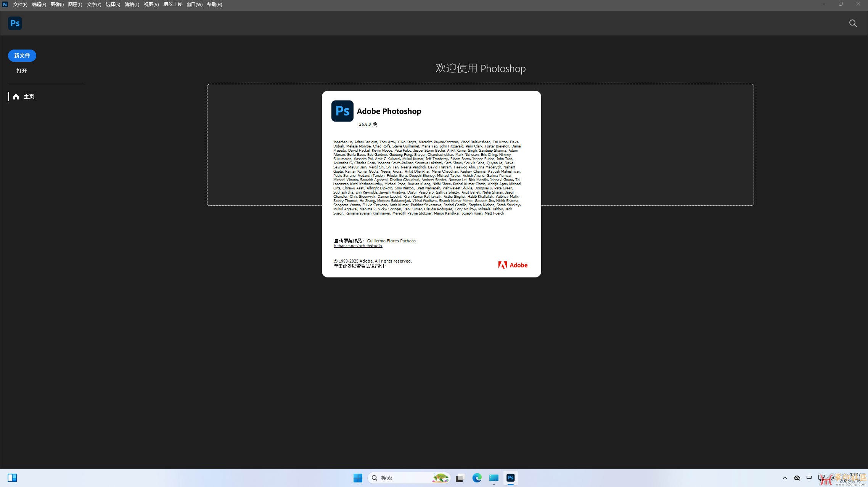This screenshot has height=487, width=868.
Task: Open the 滤镜(T) menu
Action: (132, 5)
